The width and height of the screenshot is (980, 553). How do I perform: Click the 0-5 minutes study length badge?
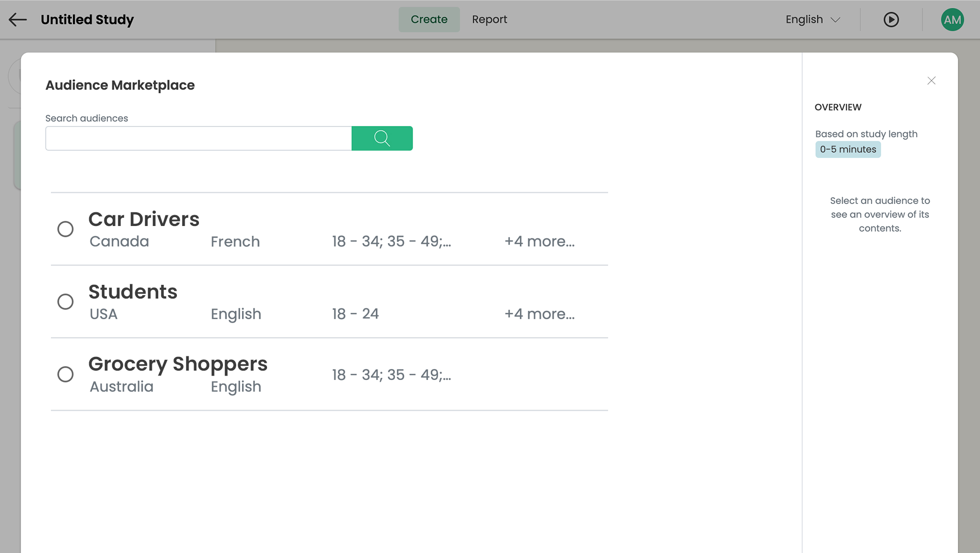click(848, 149)
